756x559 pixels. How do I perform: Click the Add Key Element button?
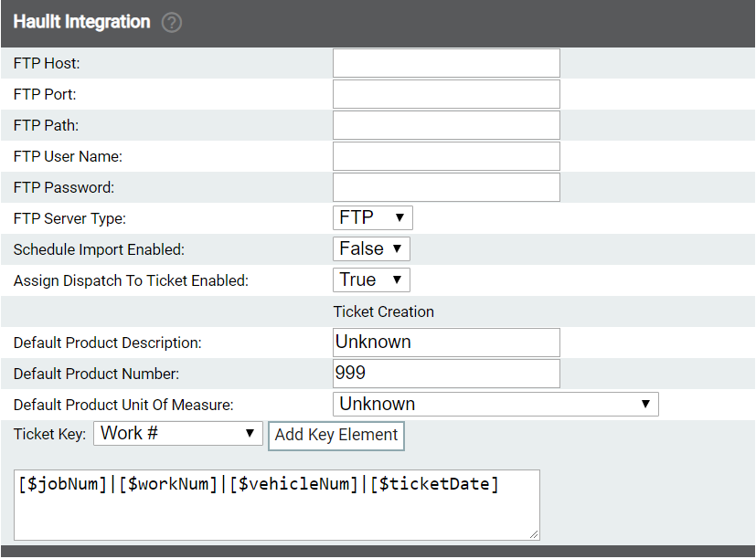point(336,436)
